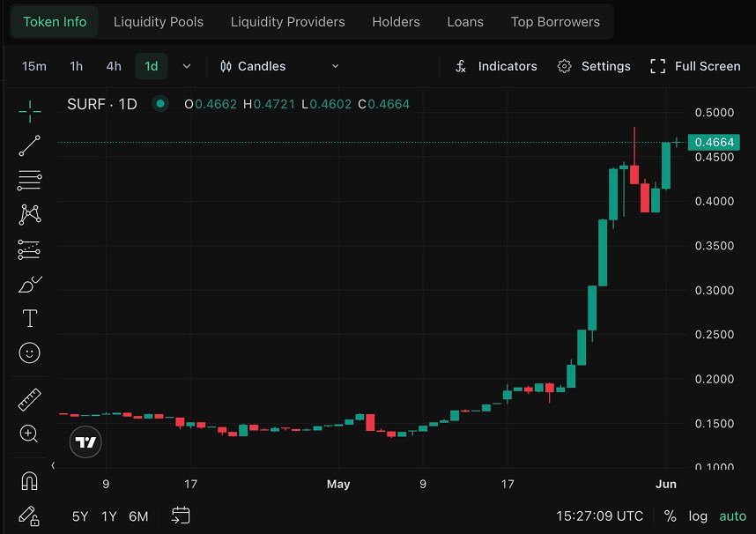Click the open value O0.4662
The image size is (756, 534).
coord(211,104)
